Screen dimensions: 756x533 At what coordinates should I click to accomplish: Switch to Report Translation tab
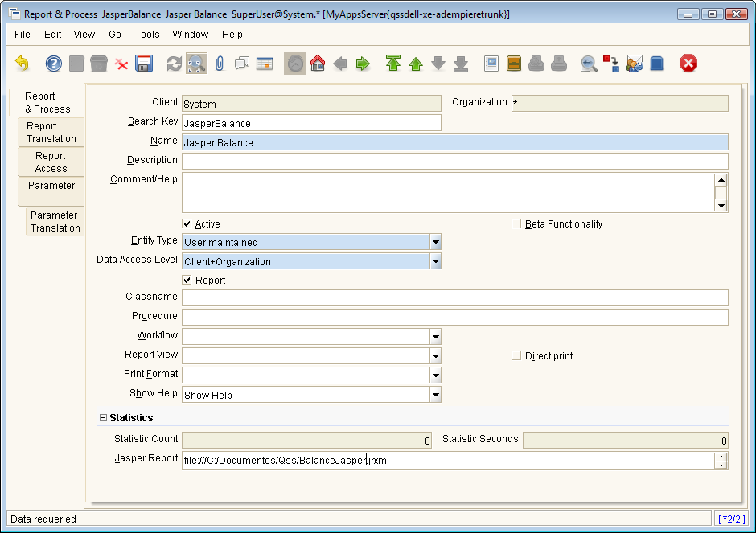[51, 132]
